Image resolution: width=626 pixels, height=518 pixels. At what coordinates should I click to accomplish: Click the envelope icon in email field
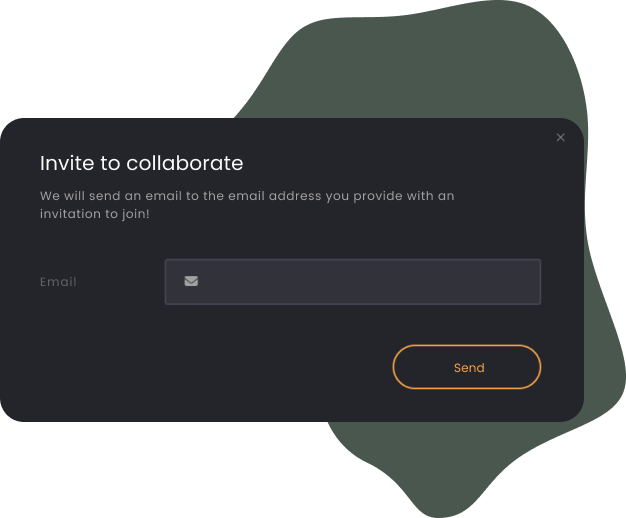point(191,281)
